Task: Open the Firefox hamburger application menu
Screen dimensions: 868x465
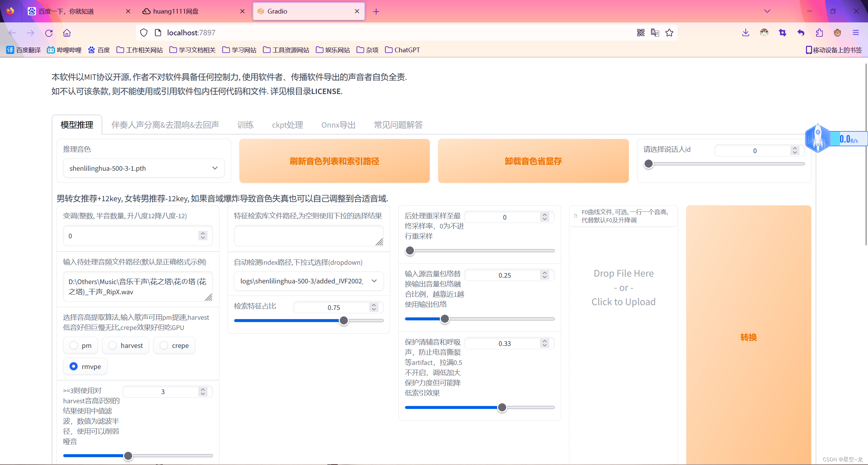Action: 856,33
